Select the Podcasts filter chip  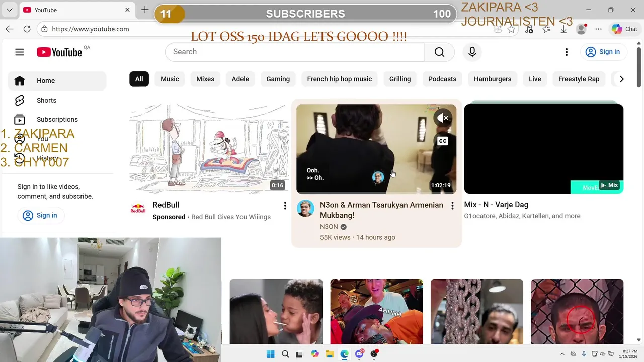click(442, 79)
